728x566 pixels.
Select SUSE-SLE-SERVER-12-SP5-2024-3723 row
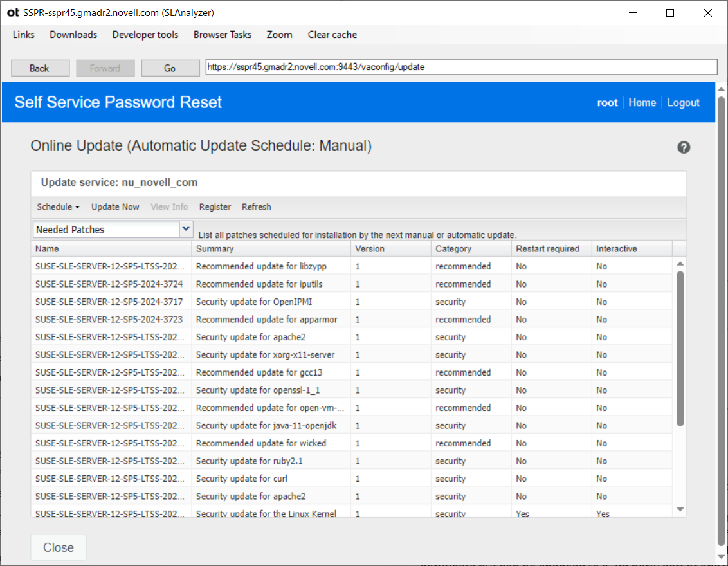352,320
